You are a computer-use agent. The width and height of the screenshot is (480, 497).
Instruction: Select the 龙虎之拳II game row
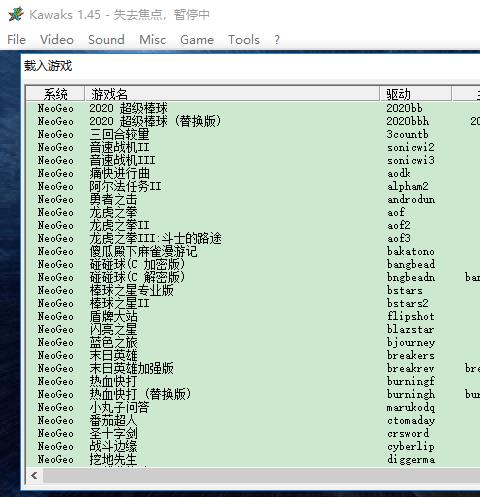[253, 225]
